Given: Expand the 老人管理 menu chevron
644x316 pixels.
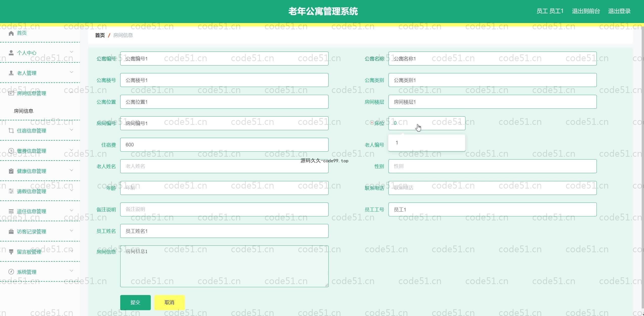Looking at the screenshot, I should [71, 72].
